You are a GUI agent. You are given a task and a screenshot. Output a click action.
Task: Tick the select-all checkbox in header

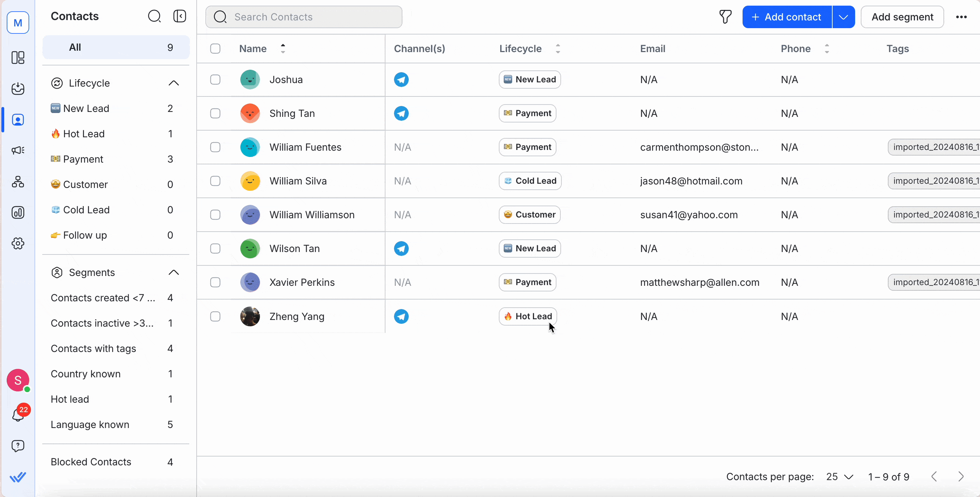[x=215, y=49]
